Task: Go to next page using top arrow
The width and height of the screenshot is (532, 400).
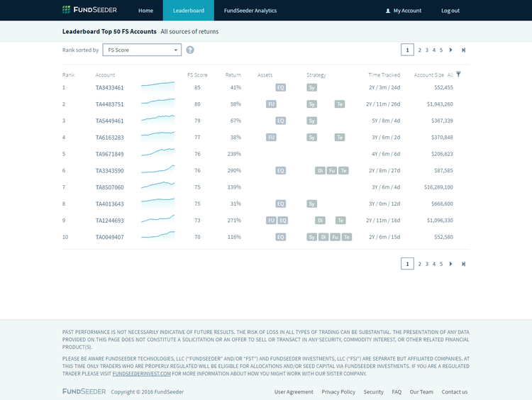Action: (x=450, y=50)
